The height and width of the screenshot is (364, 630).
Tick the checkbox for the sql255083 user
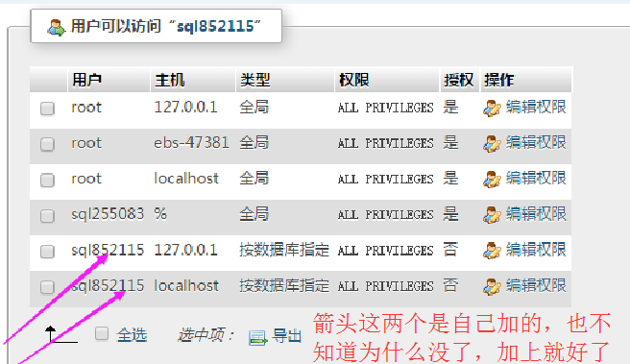coord(47,216)
